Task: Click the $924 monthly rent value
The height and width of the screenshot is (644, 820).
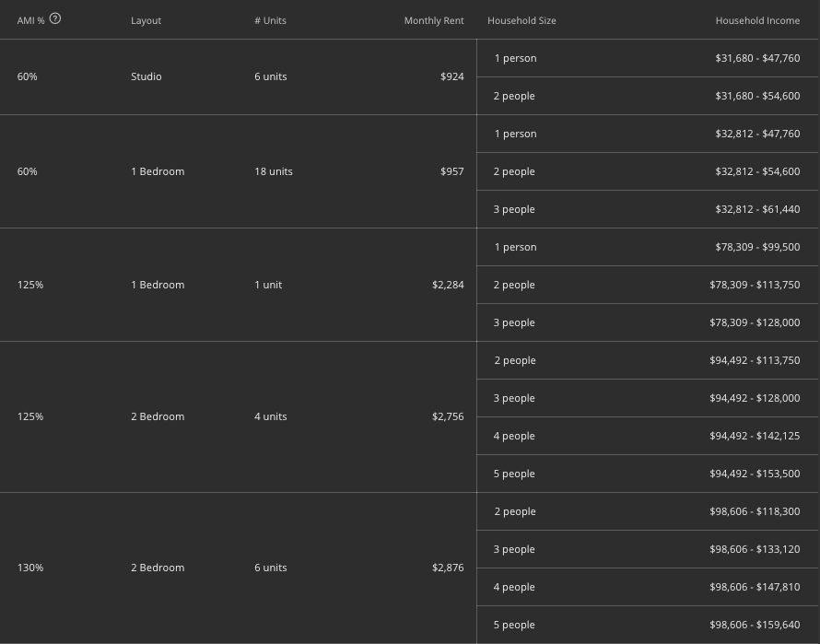Action: point(451,76)
